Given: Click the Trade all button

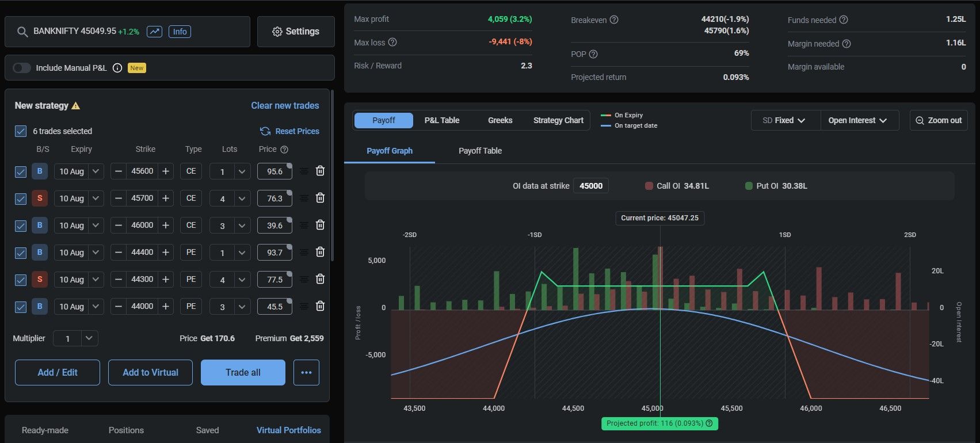Looking at the screenshot, I should (243, 372).
